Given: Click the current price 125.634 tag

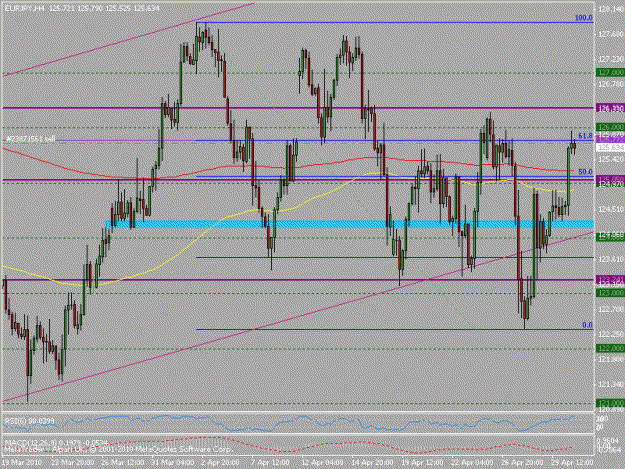Looking at the screenshot, I should [610, 148].
